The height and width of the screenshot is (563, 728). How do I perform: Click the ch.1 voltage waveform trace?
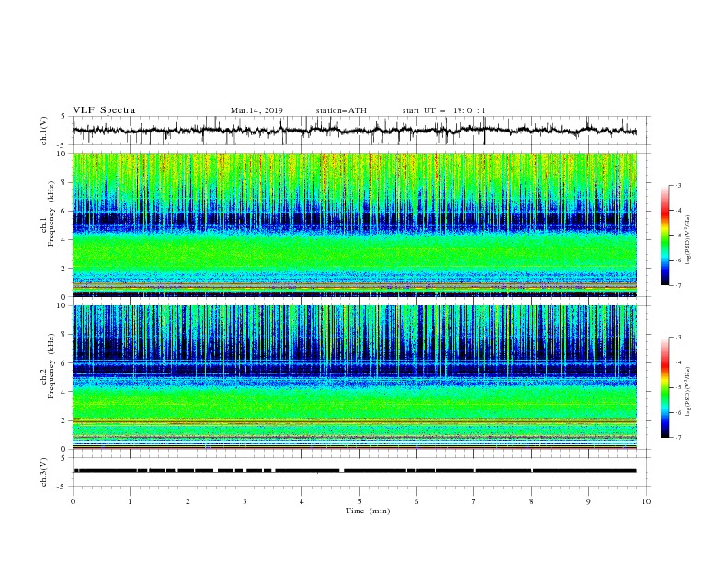[x=354, y=130]
